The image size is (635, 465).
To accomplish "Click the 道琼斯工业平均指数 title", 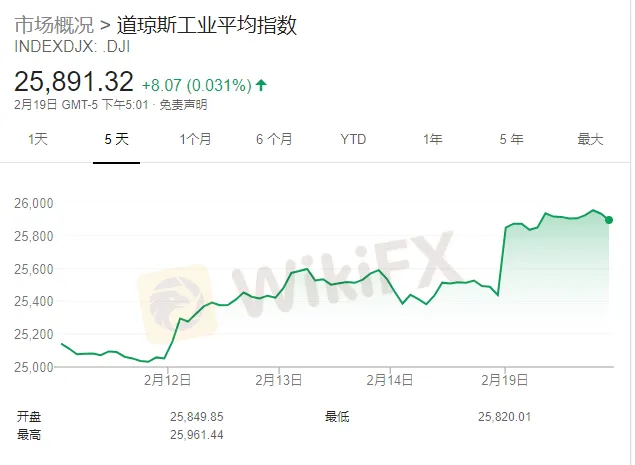I will coord(206,25).
